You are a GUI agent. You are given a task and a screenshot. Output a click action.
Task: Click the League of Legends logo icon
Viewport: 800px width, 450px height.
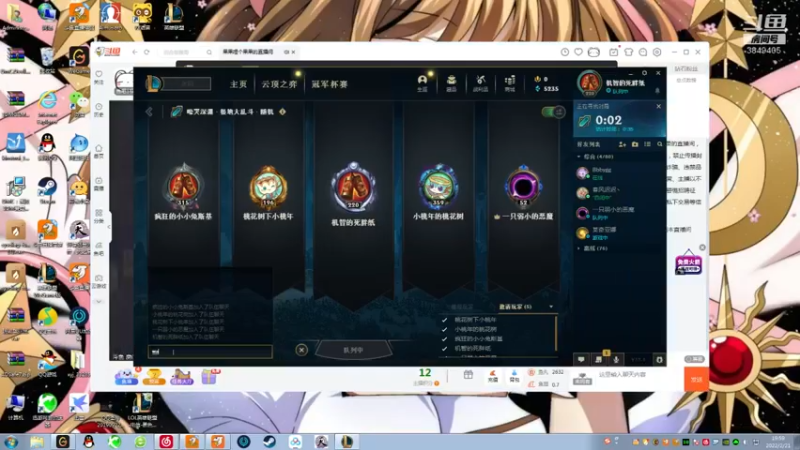(x=153, y=84)
